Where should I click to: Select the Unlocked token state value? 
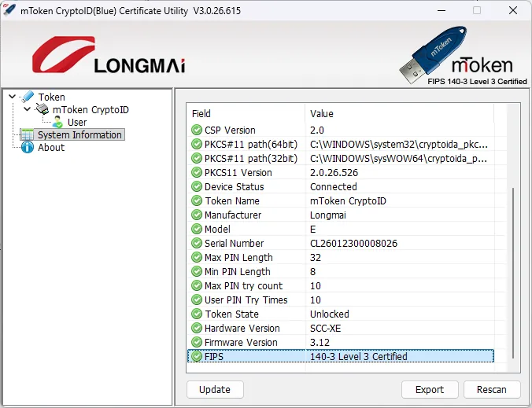[330, 314]
